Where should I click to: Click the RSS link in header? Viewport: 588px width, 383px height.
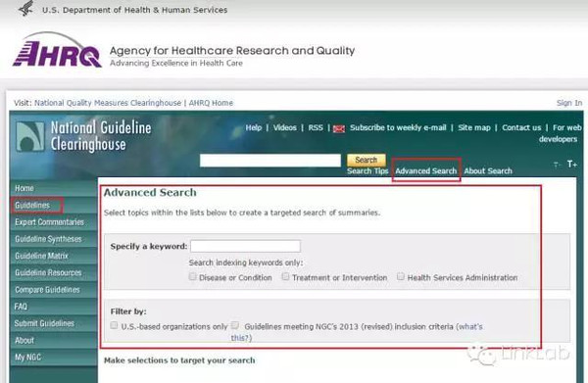tap(316, 127)
